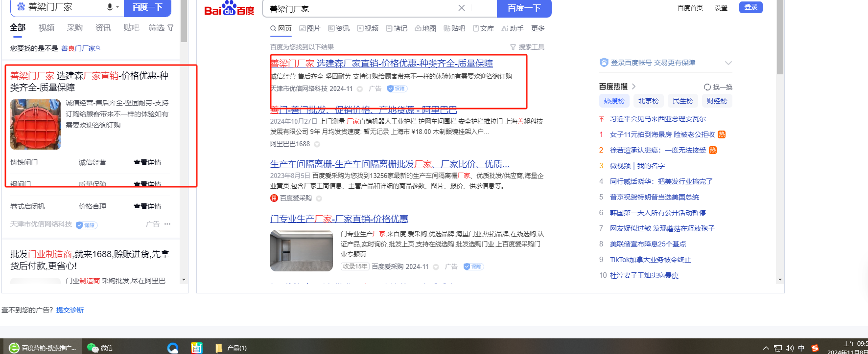Click the volume icon in system tray
The width and height of the screenshot is (868, 354).
click(x=789, y=348)
